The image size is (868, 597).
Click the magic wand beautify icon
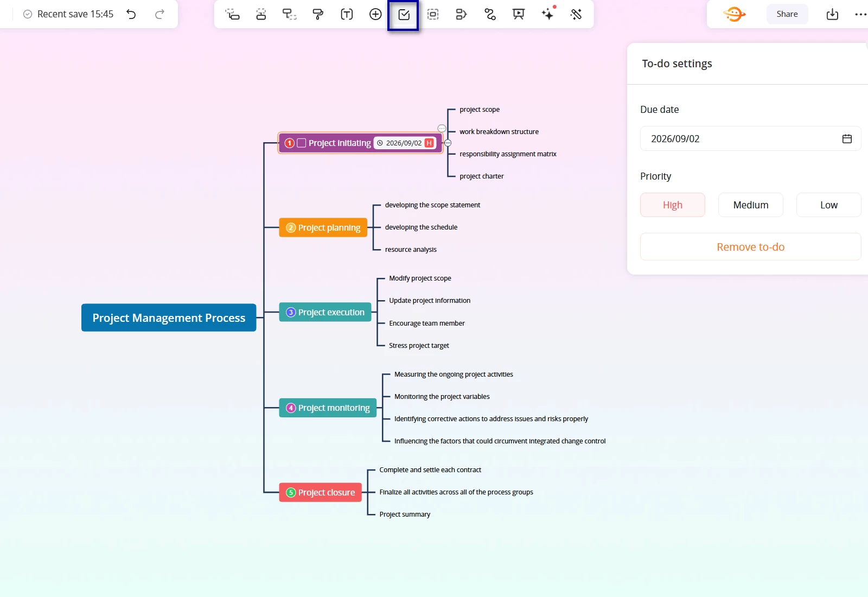coord(576,15)
